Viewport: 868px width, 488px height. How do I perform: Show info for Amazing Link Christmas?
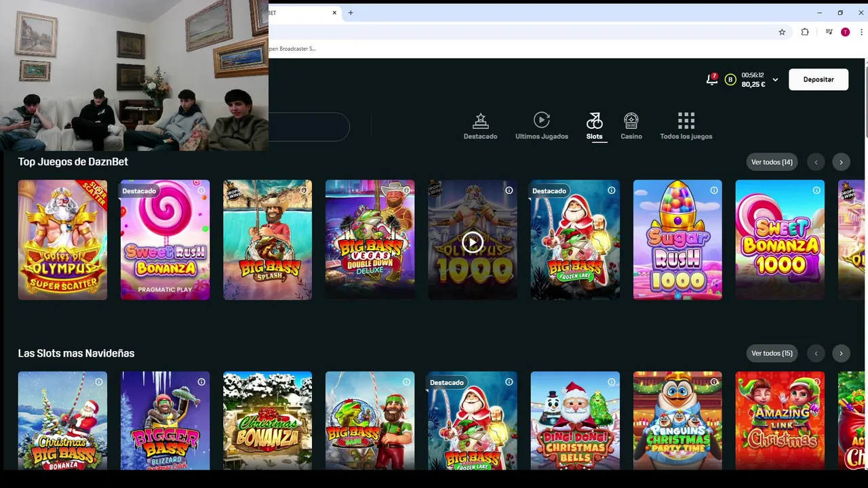(816, 382)
